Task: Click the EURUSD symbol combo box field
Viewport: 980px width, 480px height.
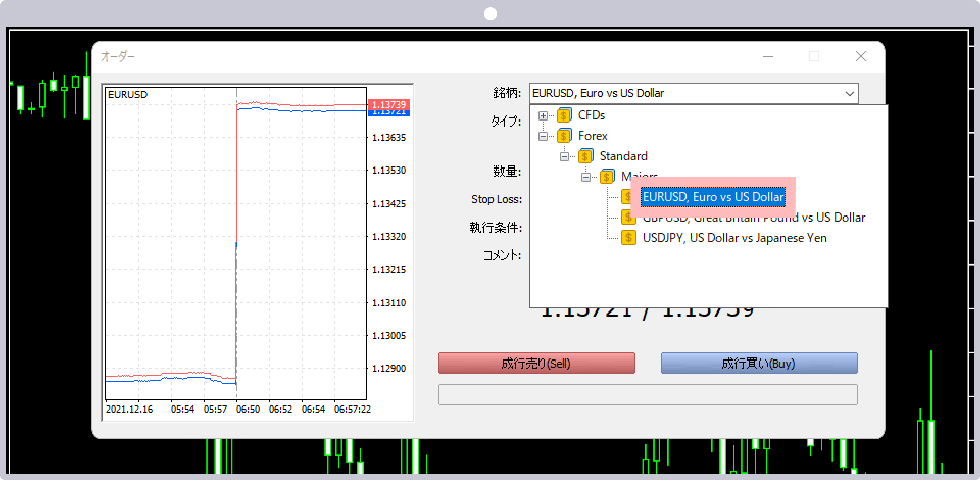Action: point(694,93)
